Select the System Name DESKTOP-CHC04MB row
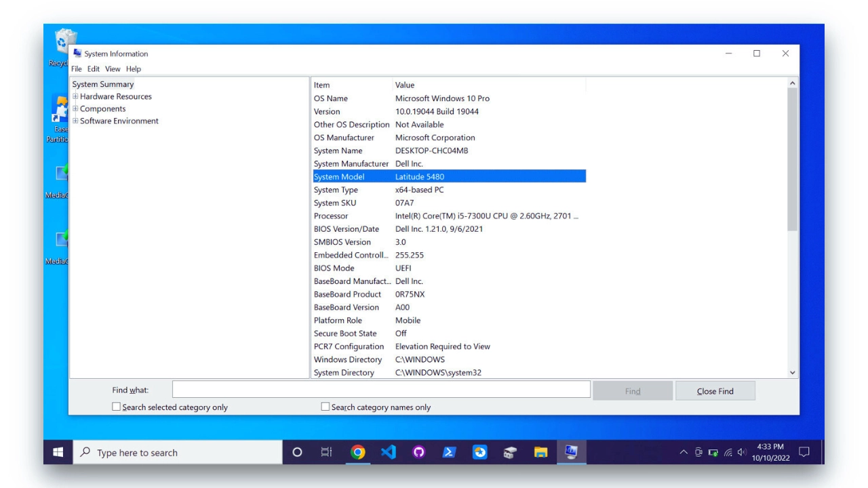 449,150
